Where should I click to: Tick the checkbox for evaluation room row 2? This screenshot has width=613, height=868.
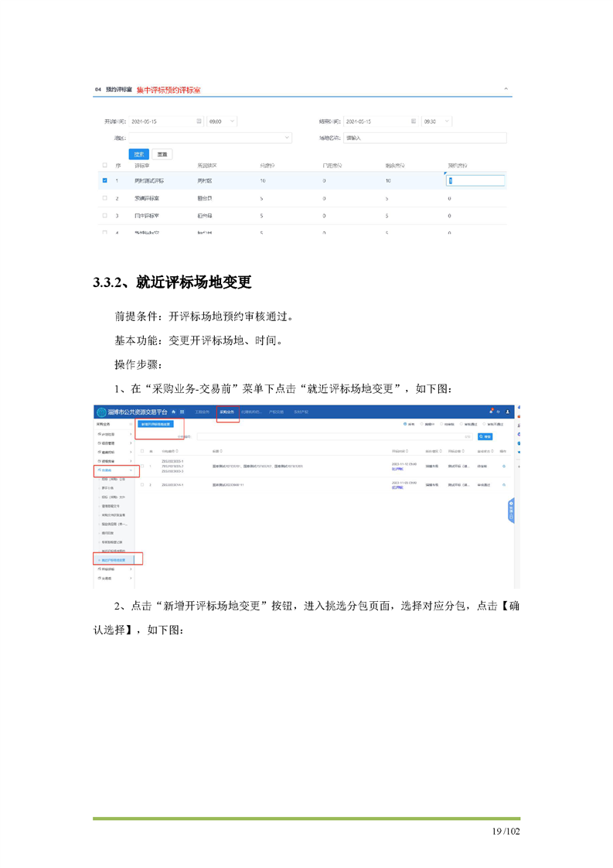click(105, 198)
